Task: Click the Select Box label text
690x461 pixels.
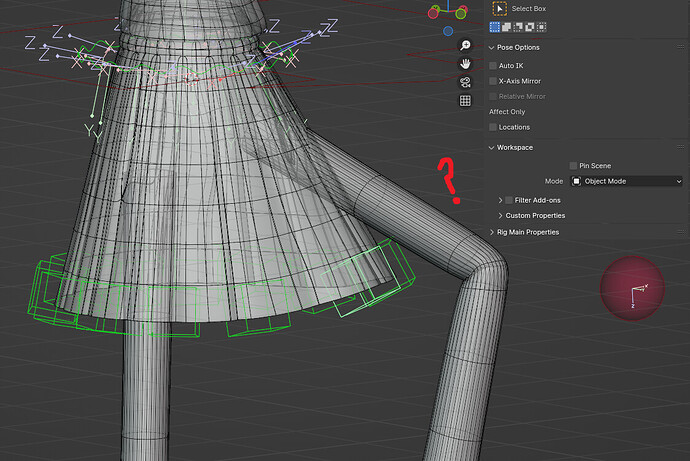Action: [x=529, y=8]
